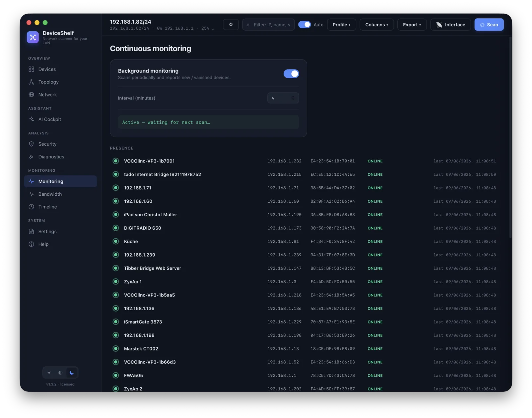Switch to light theme sun icon
Image resolution: width=532 pixels, height=418 pixels.
49,373
